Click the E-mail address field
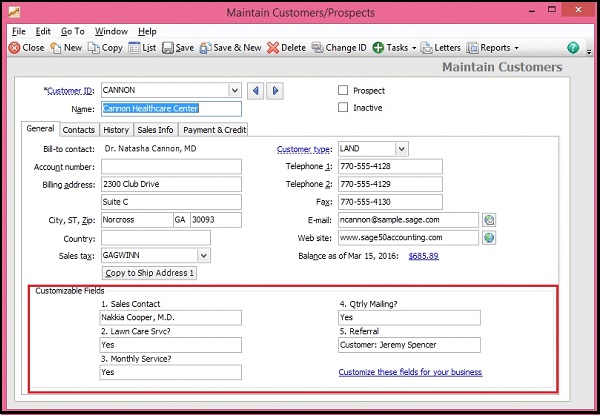Screen dimensions: 601x415 408,220
